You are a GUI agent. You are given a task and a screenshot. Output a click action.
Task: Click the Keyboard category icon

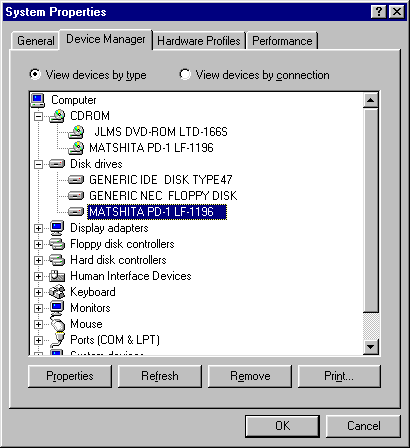click(x=57, y=292)
